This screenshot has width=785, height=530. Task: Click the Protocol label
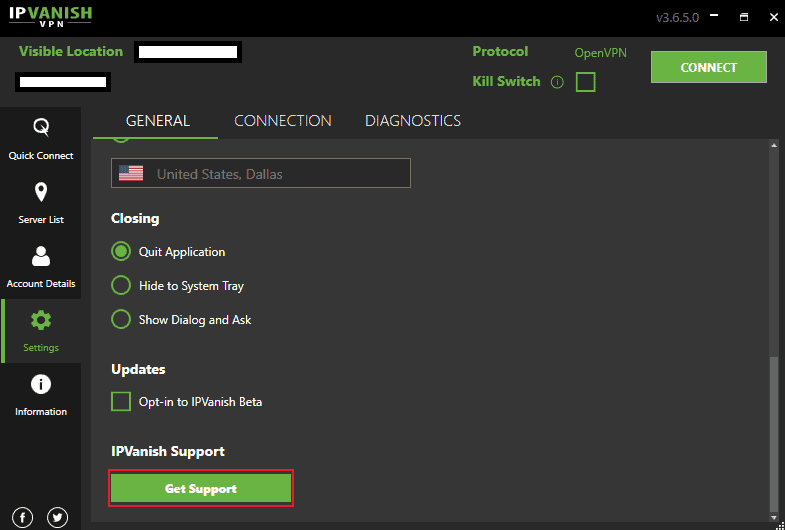click(x=500, y=52)
